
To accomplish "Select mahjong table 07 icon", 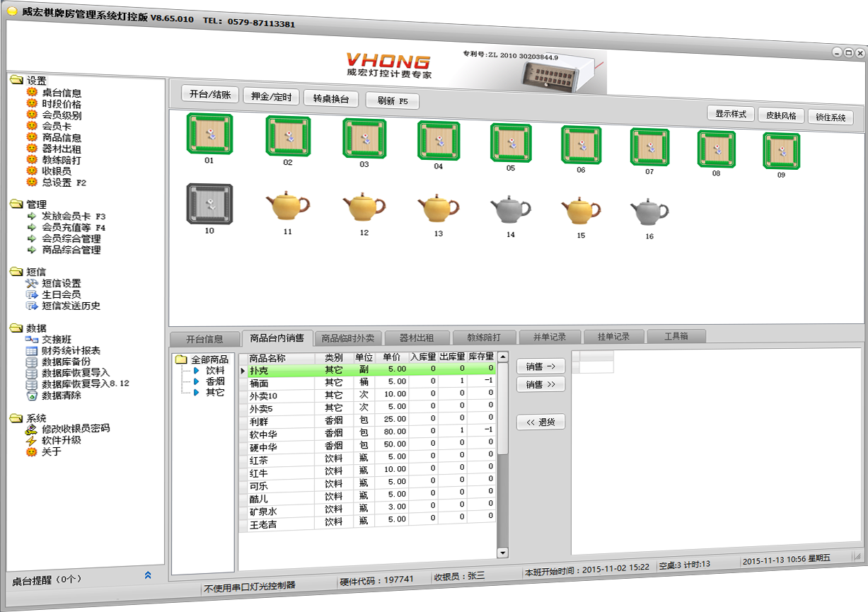I will pos(649,147).
